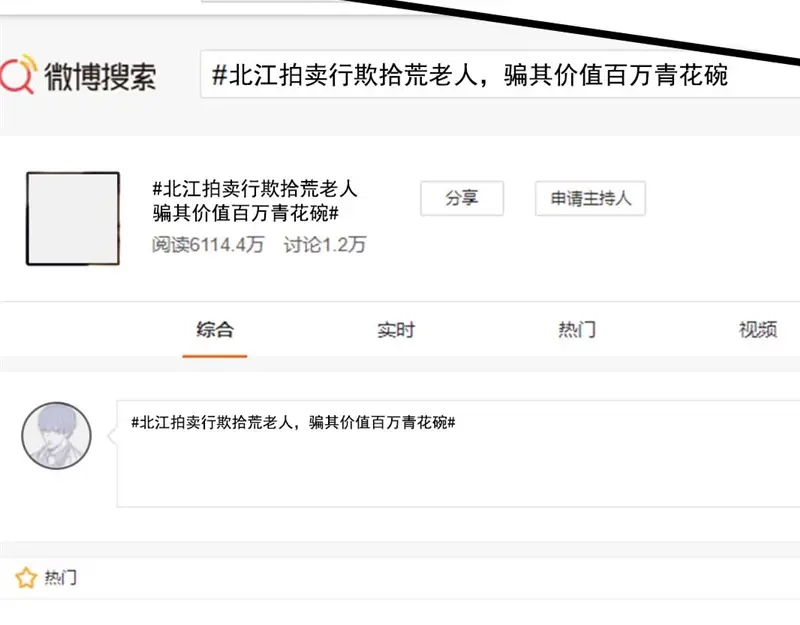Click the empty area of the post card
This screenshot has height=625, width=800.
pos(458,469)
